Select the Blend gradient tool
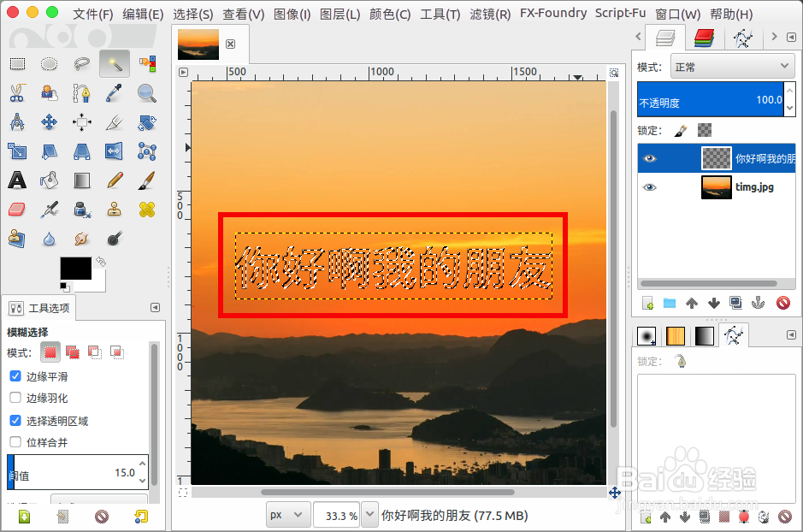Image resolution: width=803 pixels, height=532 pixels. (x=82, y=180)
